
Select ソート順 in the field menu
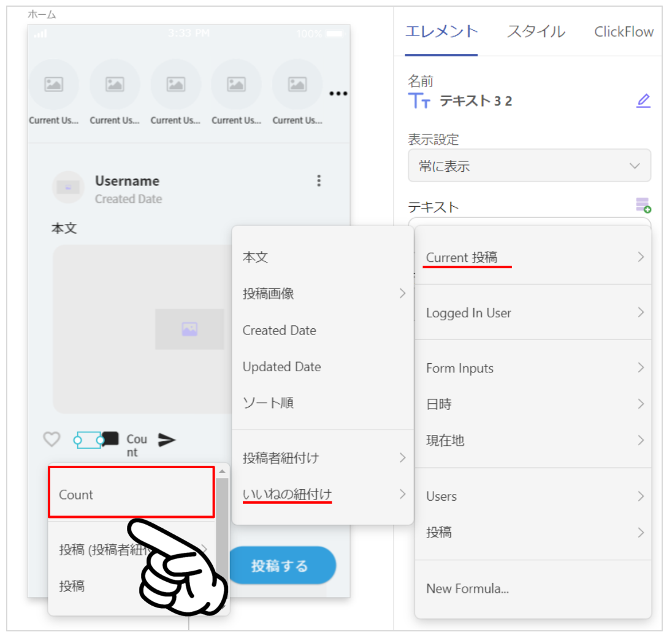(323, 403)
